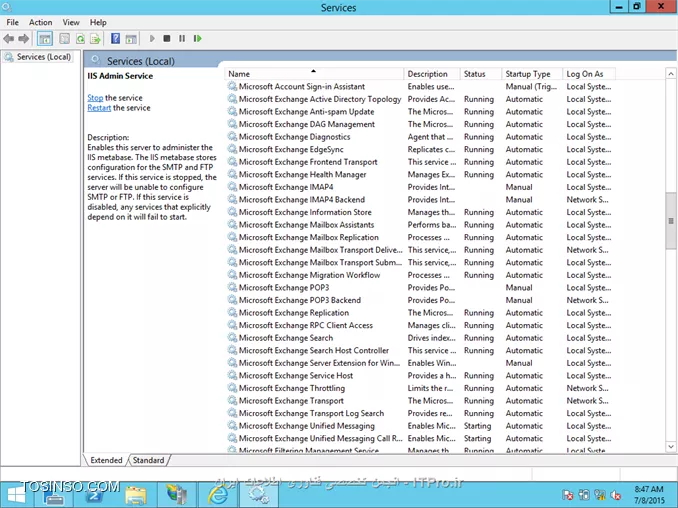Screen dimensions: 678x508
Task: Click the Refresh toolbar icon
Action: pos(80,39)
